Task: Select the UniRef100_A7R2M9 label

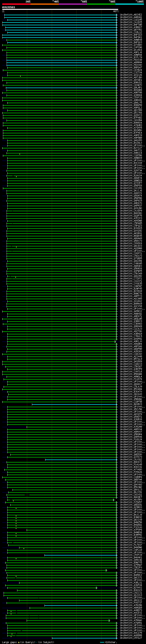Action: pos(131,427)
